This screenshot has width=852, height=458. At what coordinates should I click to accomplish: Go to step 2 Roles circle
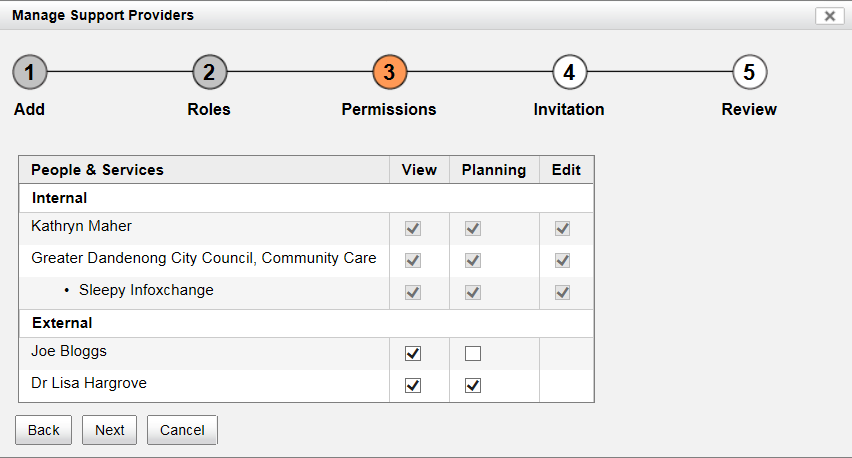(x=209, y=72)
